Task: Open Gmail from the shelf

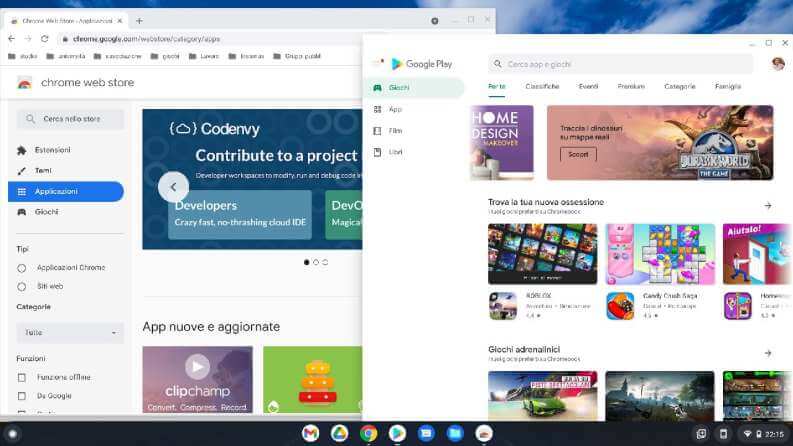Action: pyautogui.click(x=310, y=433)
